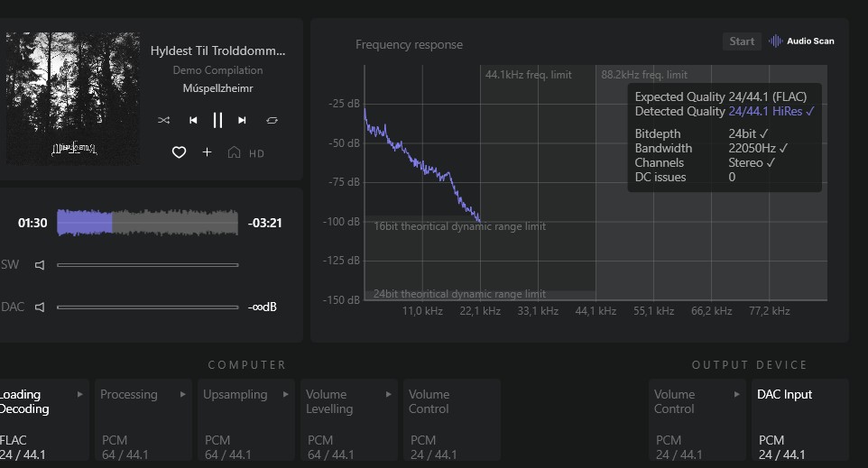Open the Demo Compilation album link
Screen dimensions: 868x468
(x=218, y=70)
